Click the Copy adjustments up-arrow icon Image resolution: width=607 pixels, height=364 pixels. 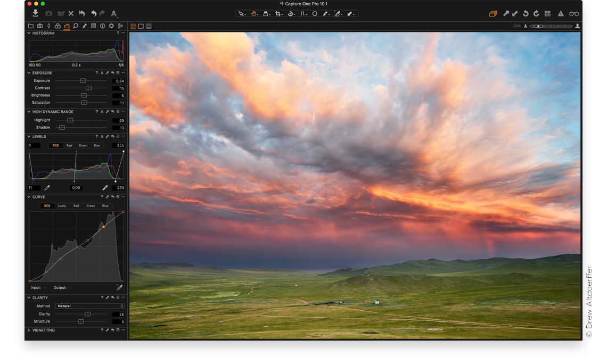(506, 13)
